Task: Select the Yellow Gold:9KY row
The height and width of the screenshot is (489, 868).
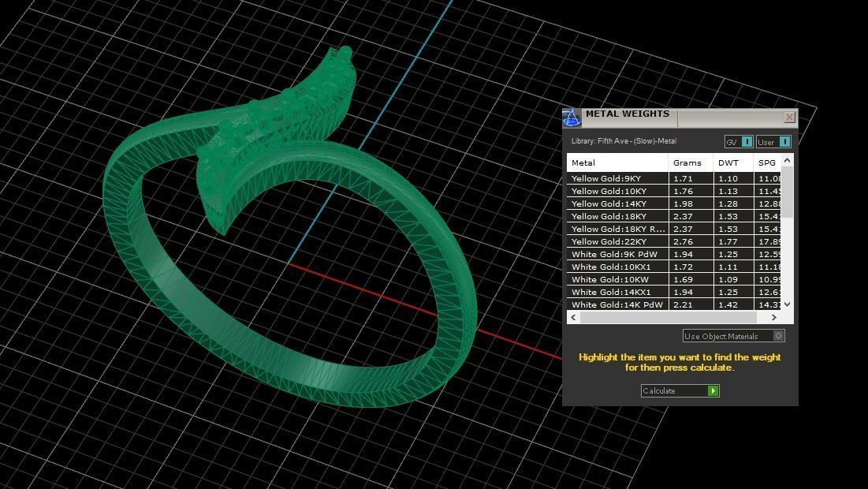Action: (x=674, y=178)
